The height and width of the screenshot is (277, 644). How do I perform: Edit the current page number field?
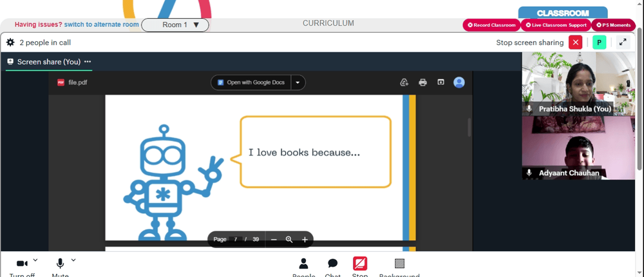(236, 240)
